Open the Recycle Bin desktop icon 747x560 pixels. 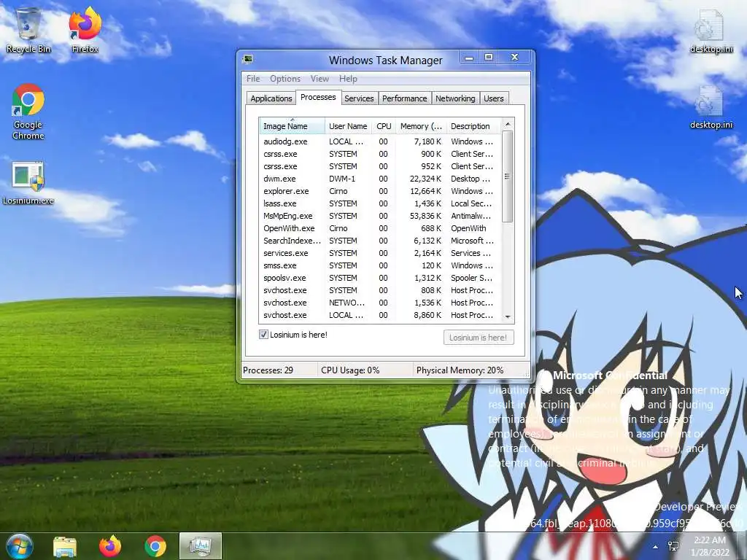(x=28, y=31)
